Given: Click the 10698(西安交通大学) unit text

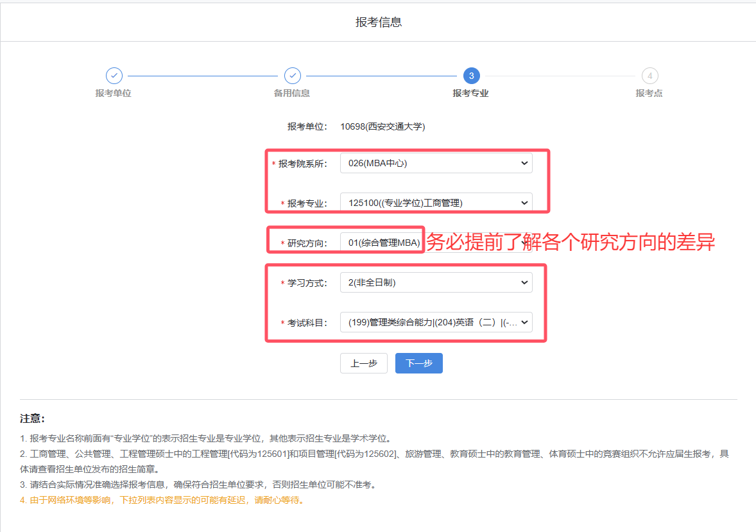Looking at the screenshot, I should 382,126.
